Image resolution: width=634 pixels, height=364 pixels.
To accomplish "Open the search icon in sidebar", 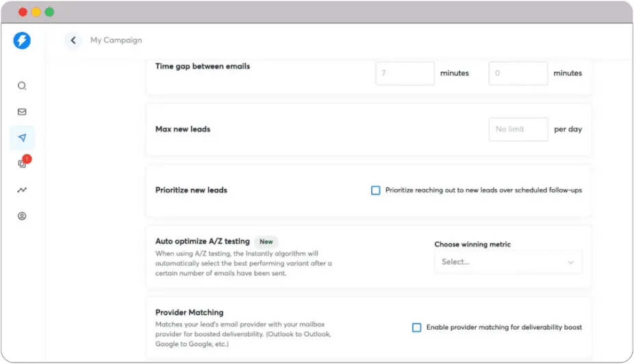I will [22, 86].
